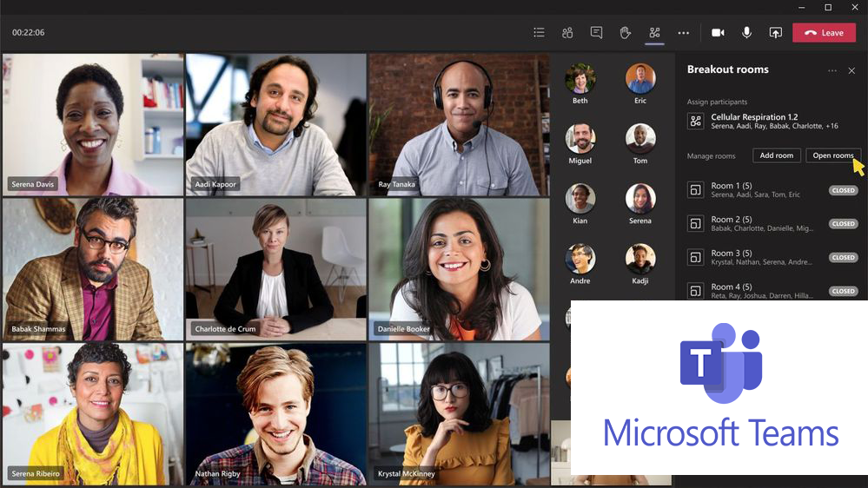Click Nathan Rigby video tile

(276, 414)
